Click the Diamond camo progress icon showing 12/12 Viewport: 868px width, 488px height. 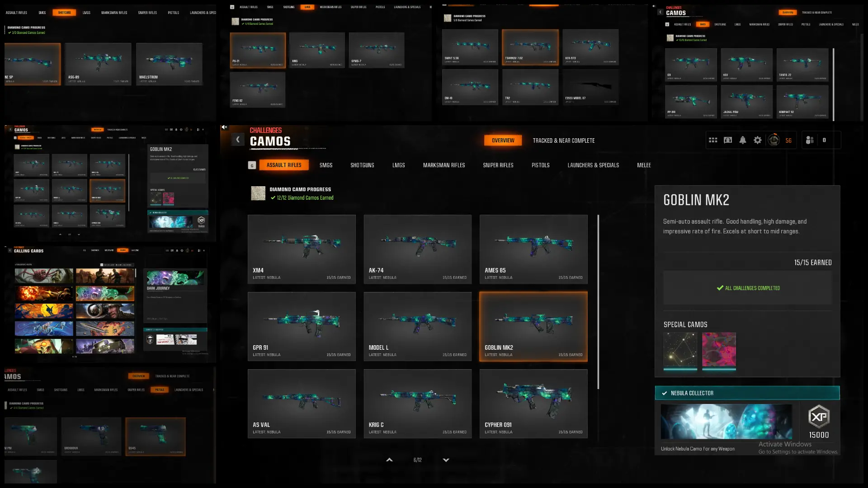258,193
